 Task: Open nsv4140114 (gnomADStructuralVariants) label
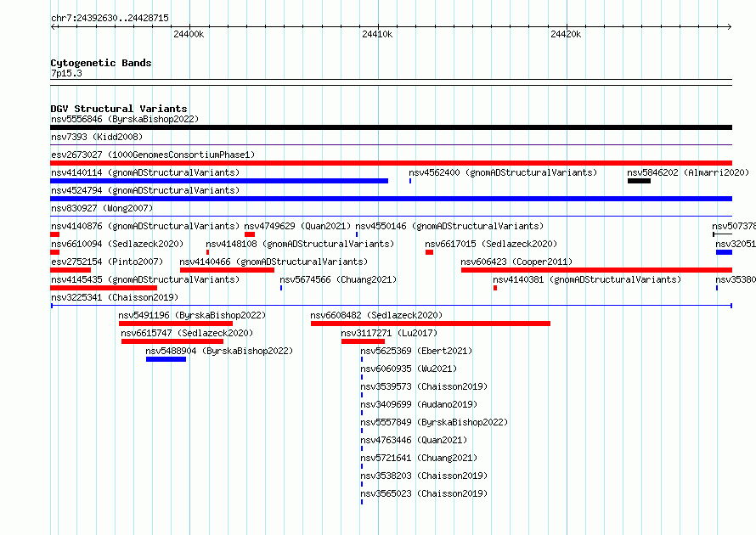coord(145,172)
